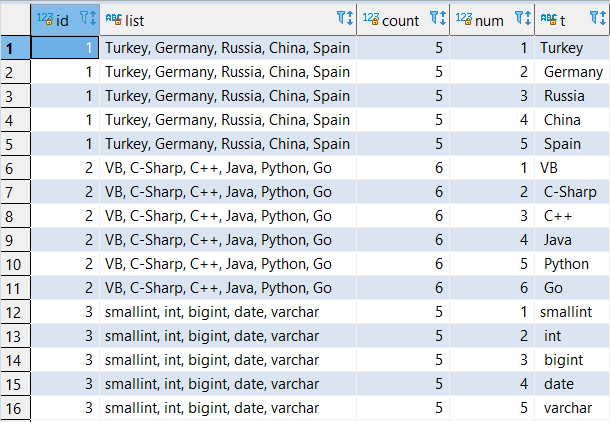Screen dimensions: 610x422
Task: Click the 'Germany' cell in t column
Action: click(572, 72)
